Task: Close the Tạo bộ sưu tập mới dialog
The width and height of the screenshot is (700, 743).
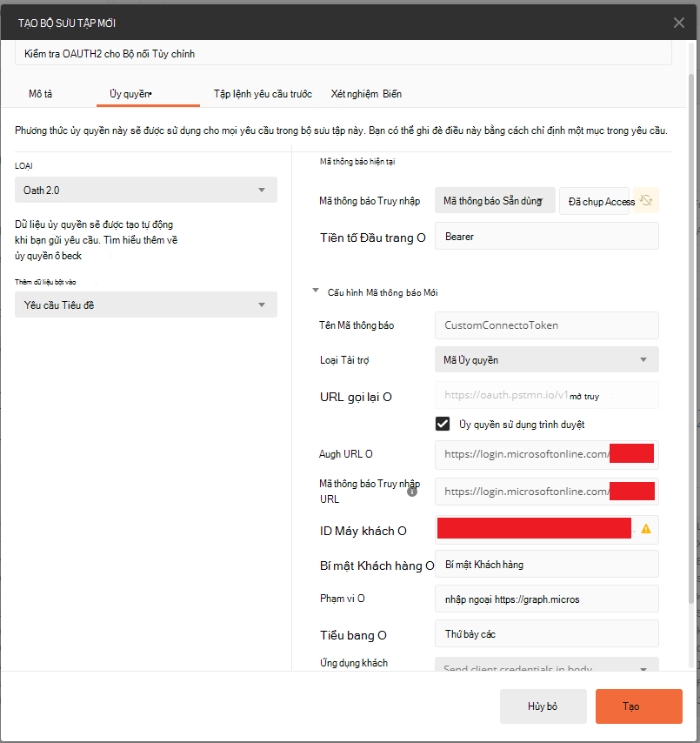Action: tap(678, 23)
